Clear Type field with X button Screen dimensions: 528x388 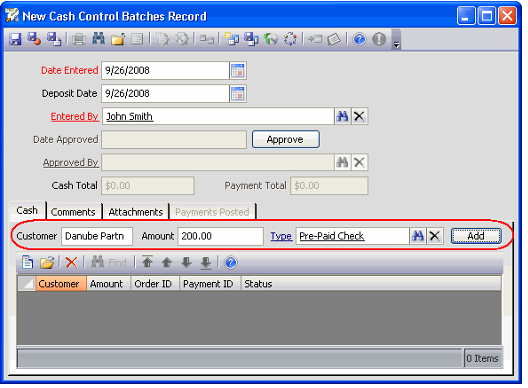point(435,236)
